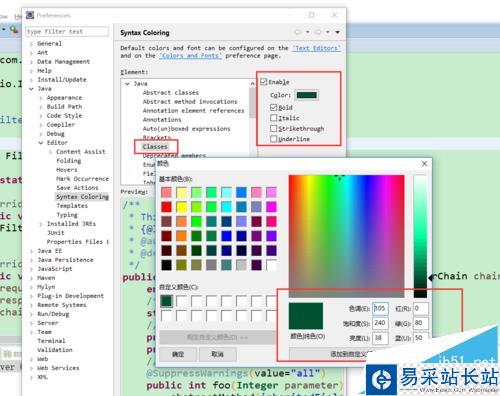Click the Color button swatch
The height and width of the screenshot is (396, 500).
point(307,95)
